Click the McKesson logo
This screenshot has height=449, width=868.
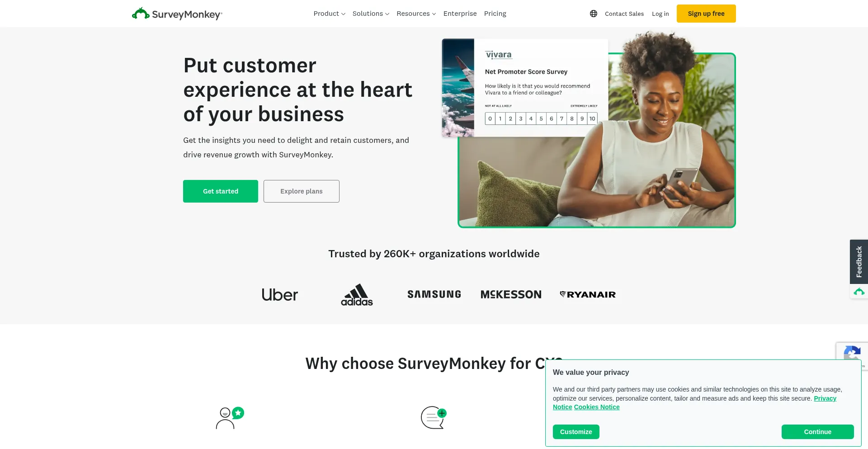click(511, 295)
